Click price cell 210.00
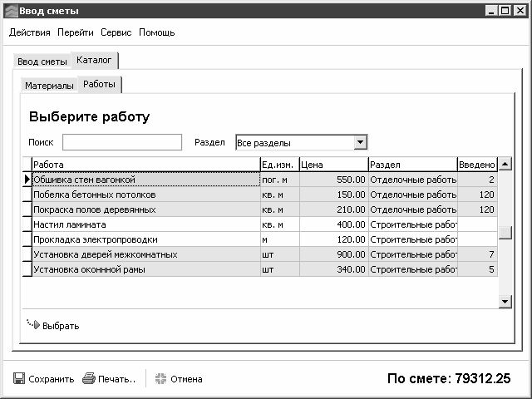The height and width of the screenshot is (399, 532). [x=334, y=209]
